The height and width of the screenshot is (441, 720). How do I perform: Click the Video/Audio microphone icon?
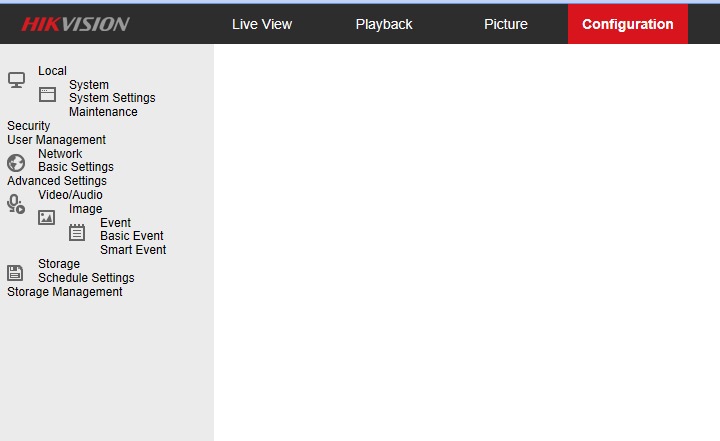pyautogui.click(x=16, y=204)
